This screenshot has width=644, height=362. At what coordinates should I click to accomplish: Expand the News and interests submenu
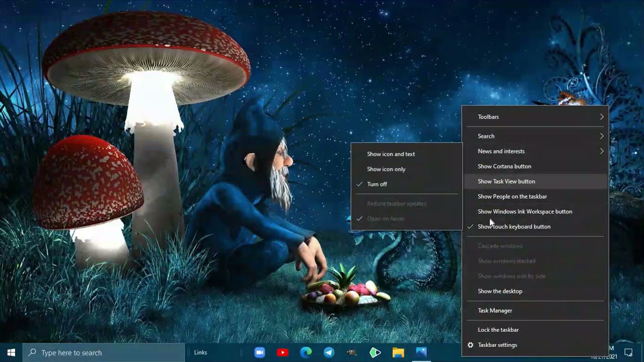(535, 151)
